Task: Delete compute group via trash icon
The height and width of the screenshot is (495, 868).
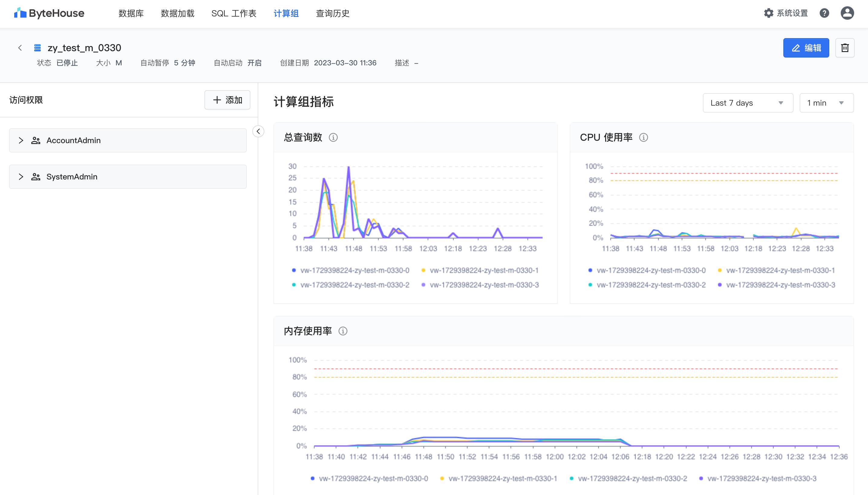Action: [x=845, y=48]
